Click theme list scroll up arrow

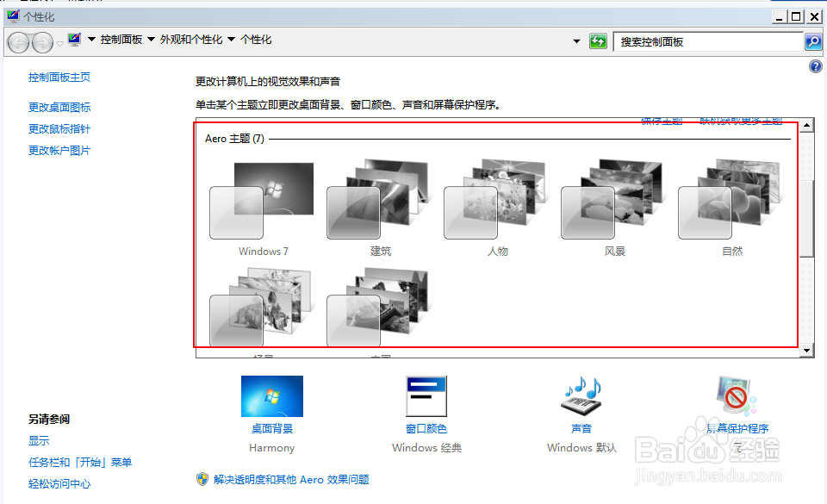click(x=806, y=126)
